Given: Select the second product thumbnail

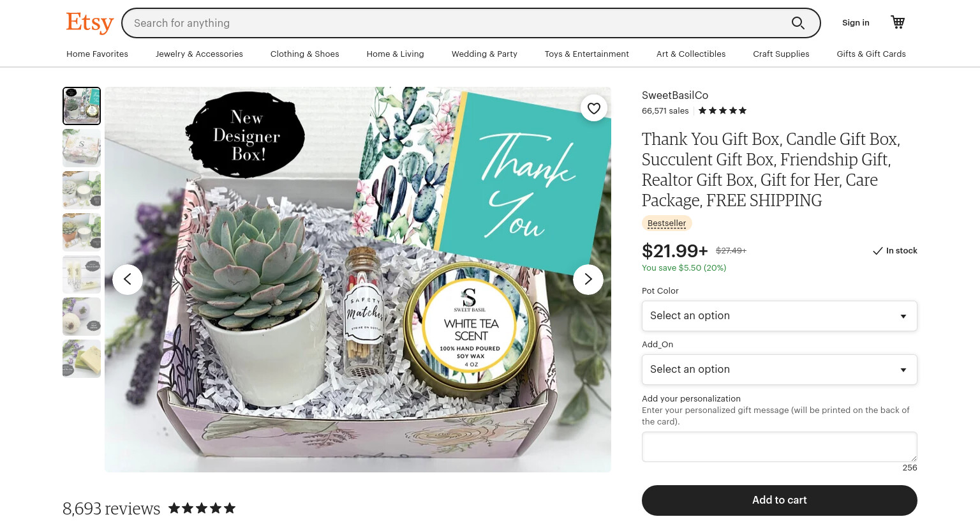Looking at the screenshot, I should tap(82, 148).
